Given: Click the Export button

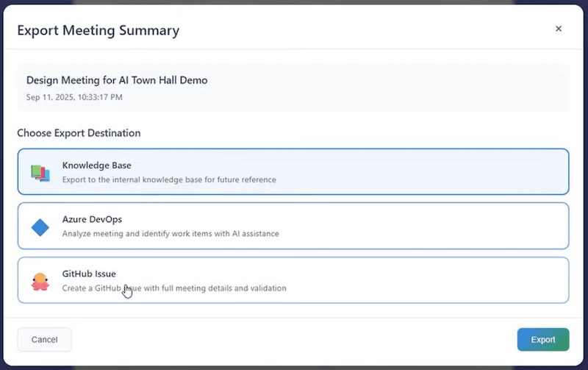Looking at the screenshot, I should coord(543,340).
